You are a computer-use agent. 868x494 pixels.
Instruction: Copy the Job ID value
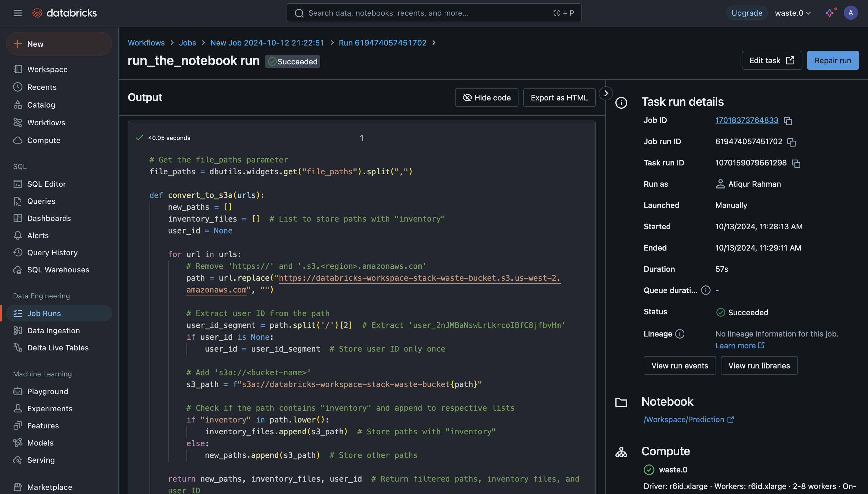(x=788, y=121)
